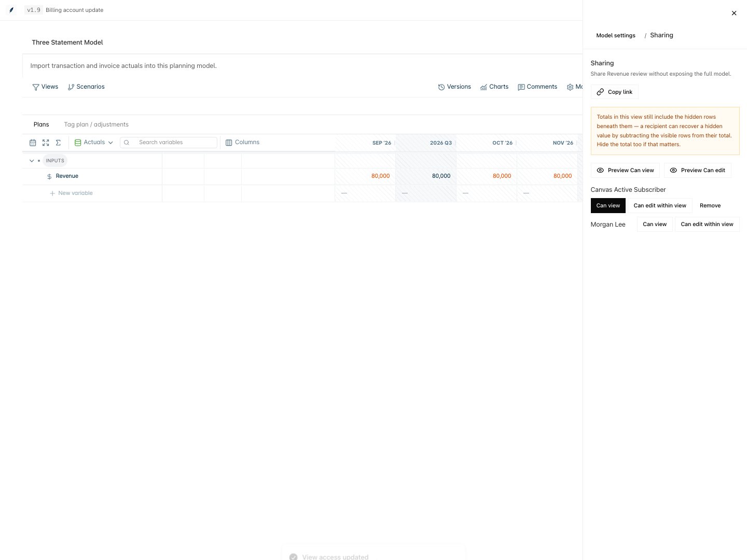Switch to the Plans tab
The image size is (747, 560).
[x=41, y=124]
